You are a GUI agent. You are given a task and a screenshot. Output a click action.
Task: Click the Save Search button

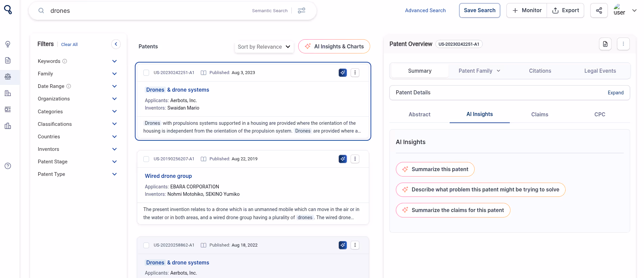[x=479, y=10]
